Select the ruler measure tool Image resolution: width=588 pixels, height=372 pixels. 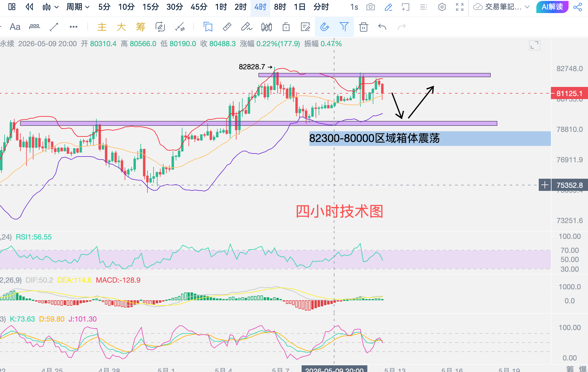[227, 27]
